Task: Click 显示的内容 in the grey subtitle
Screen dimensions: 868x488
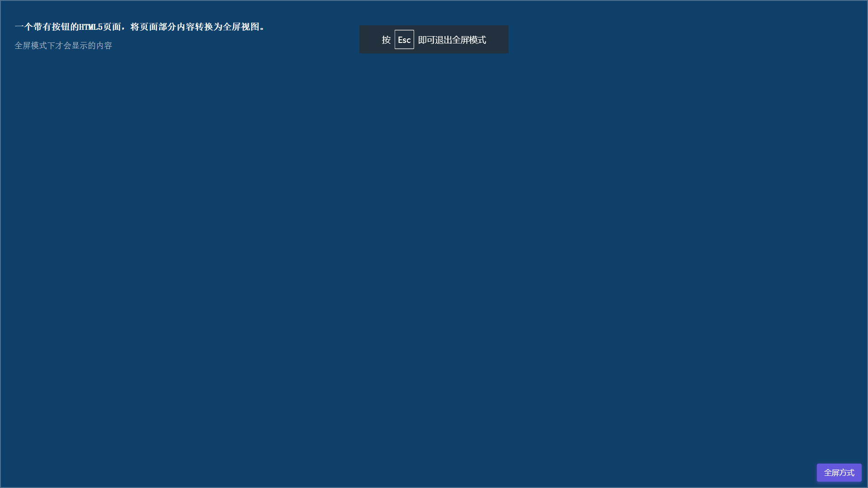Action: pyautogui.click(x=92, y=46)
